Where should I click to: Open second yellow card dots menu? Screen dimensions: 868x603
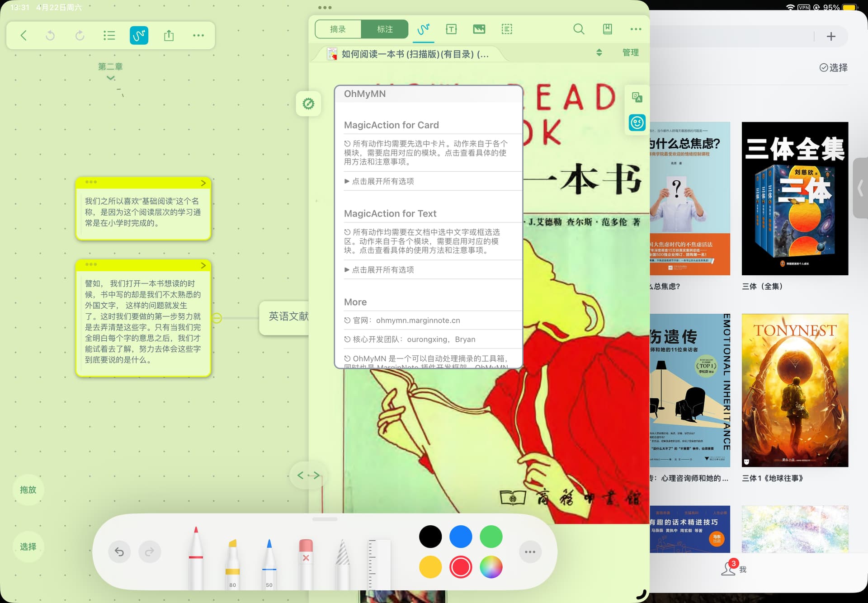(x=91, y=264)
